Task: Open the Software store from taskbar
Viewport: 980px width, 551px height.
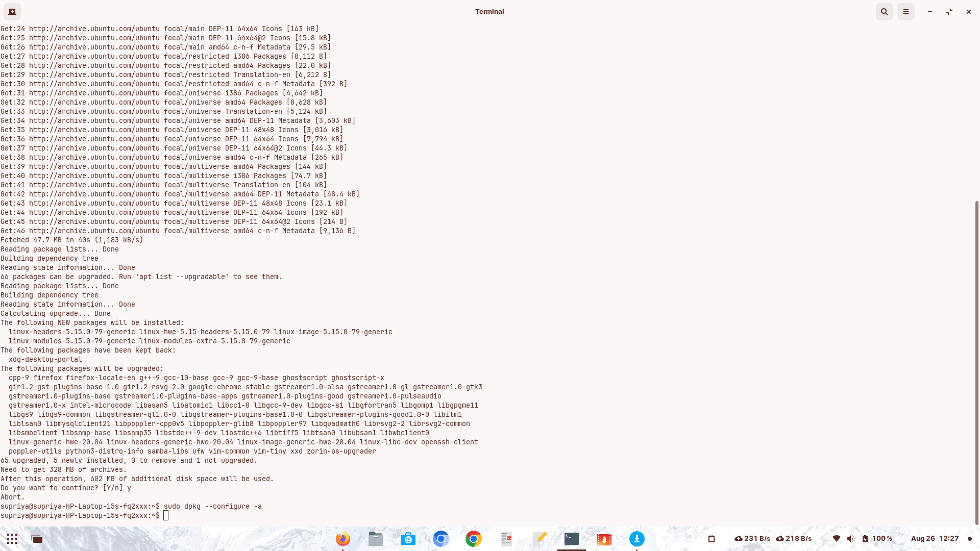Action: click(408, 539)
